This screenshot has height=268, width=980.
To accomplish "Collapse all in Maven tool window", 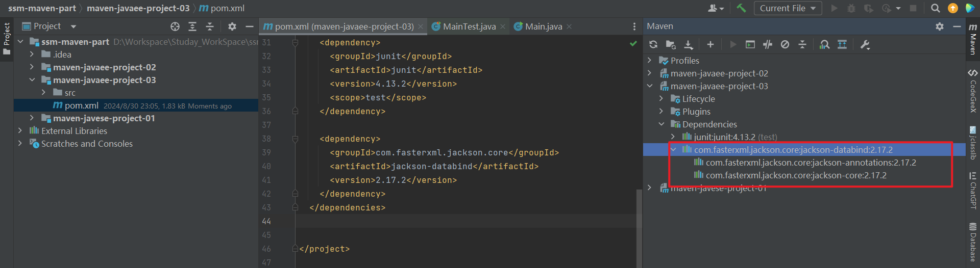I will (802, 45).
